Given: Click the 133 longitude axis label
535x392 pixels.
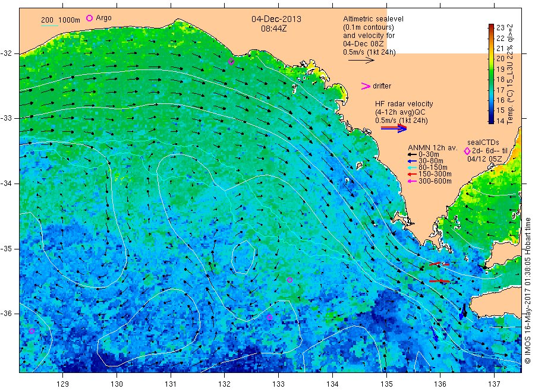Looking at the screenshot, I should (x=278, y=384).
